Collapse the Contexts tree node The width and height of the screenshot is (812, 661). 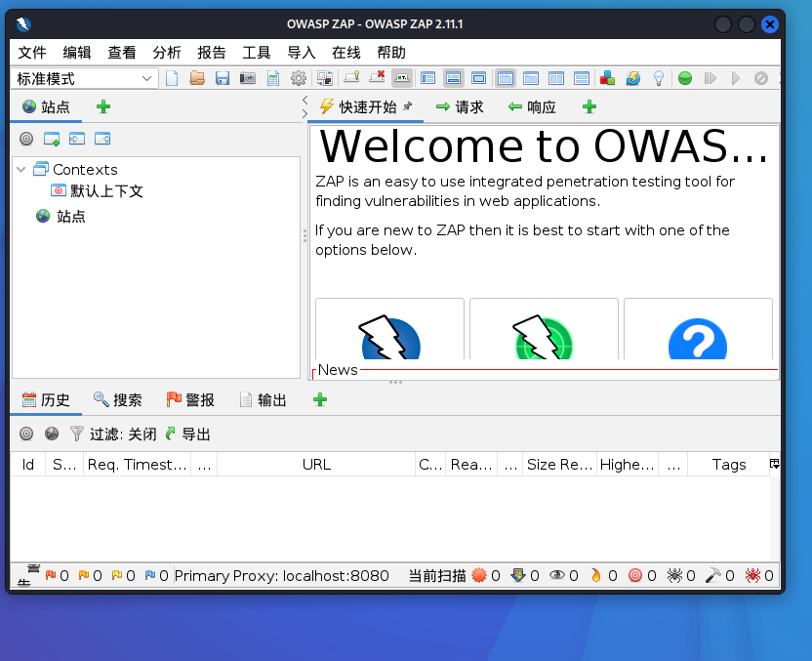click(x=21, y=169)
